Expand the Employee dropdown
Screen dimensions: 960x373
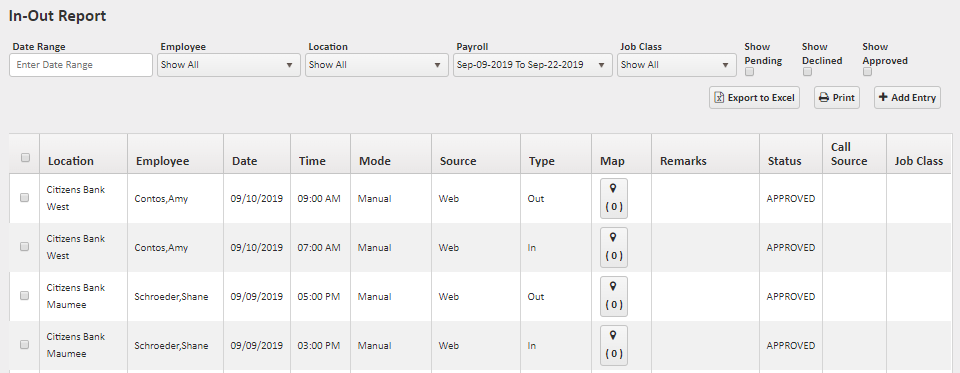point(229,65)
